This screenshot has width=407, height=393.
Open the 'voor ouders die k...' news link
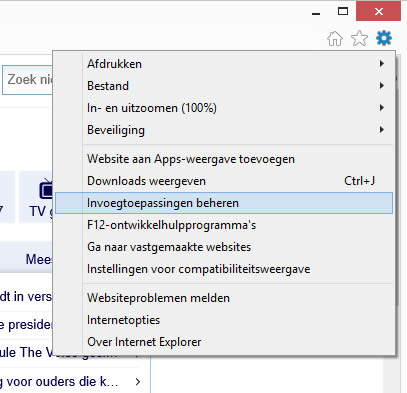(x=59, y=382)
